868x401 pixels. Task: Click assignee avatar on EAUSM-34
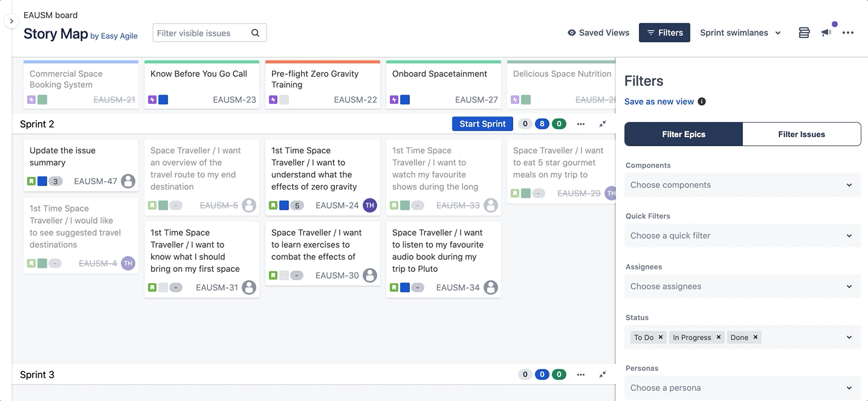tap(491, 287)
